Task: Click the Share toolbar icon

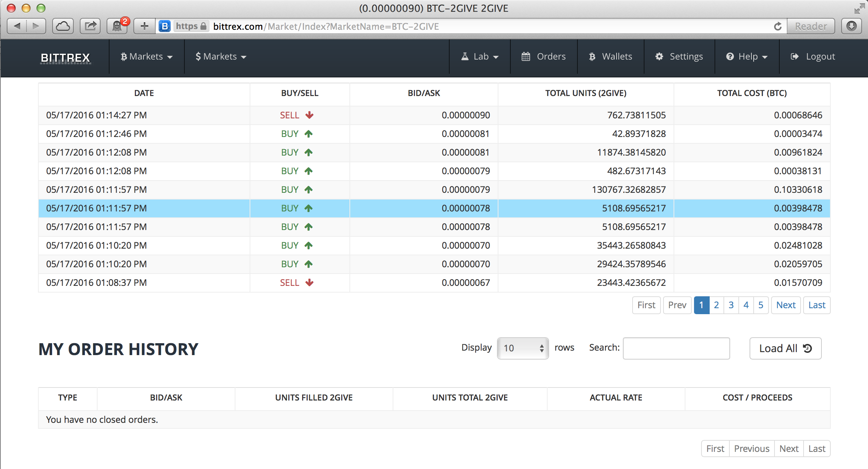Action: click(90, 26)
